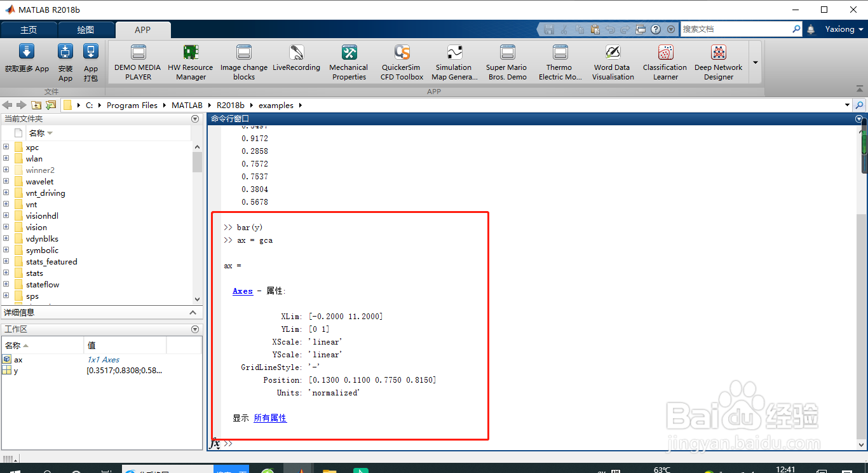868x473 pixels.
Task: Click the MATLAB path segment in address bar
Action: 187,106
